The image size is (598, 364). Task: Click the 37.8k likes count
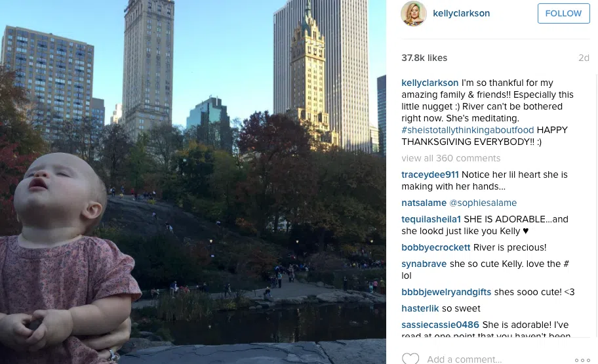pos(424,58)
